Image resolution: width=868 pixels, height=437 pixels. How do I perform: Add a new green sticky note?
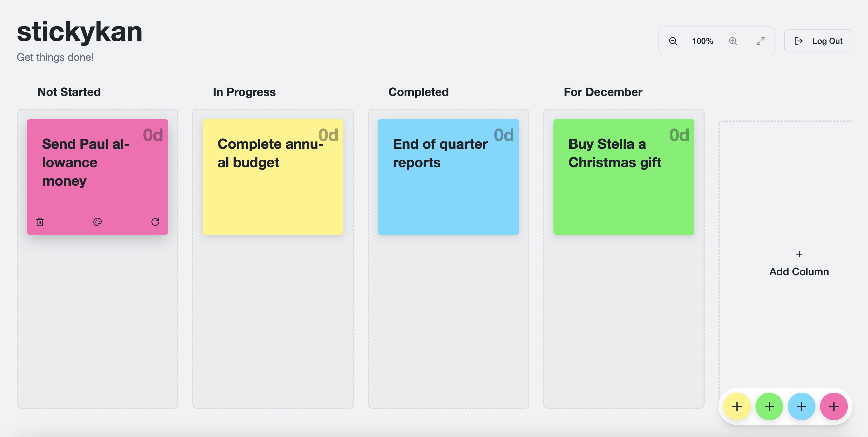[x=769, y=406]
